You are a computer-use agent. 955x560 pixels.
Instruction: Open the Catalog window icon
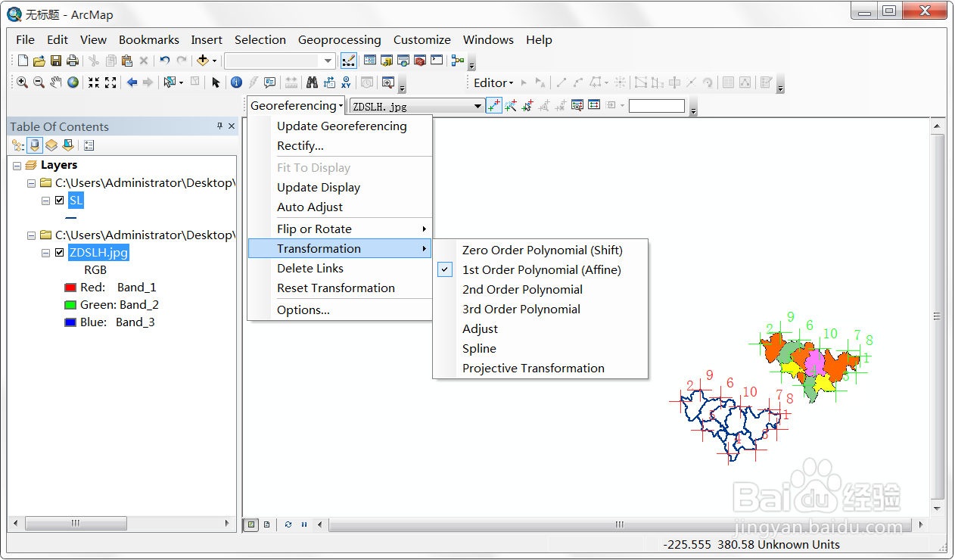(387, 61)
